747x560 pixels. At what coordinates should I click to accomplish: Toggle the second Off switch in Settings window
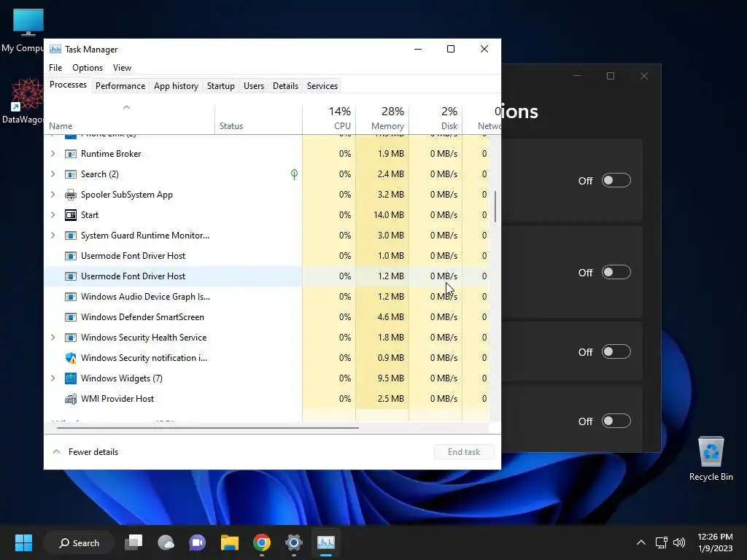616,273
